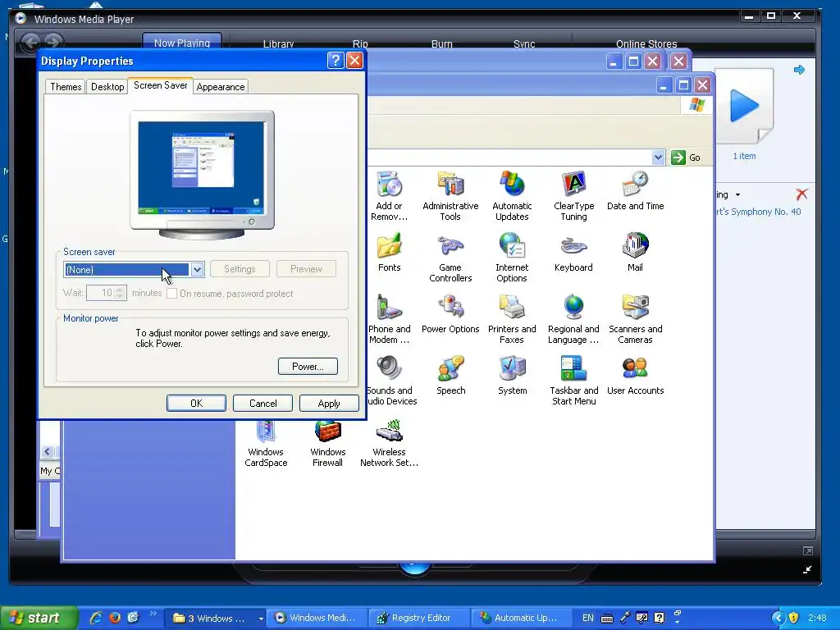Open the Control Panel address bar dropdown

(658, 157)
